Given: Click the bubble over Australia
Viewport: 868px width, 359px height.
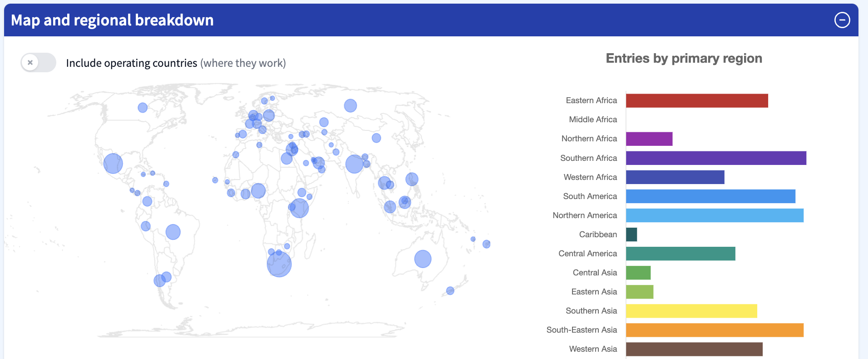Looking at the screenshot, I should point(423,259).
